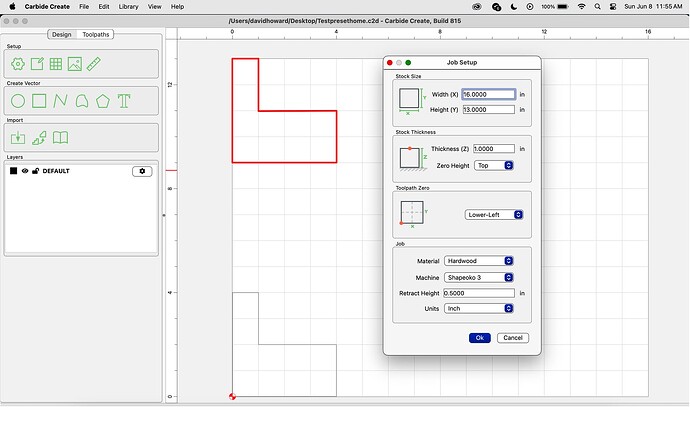Click the battery status icon
This screenshot has width=690, height=445.
563,7
